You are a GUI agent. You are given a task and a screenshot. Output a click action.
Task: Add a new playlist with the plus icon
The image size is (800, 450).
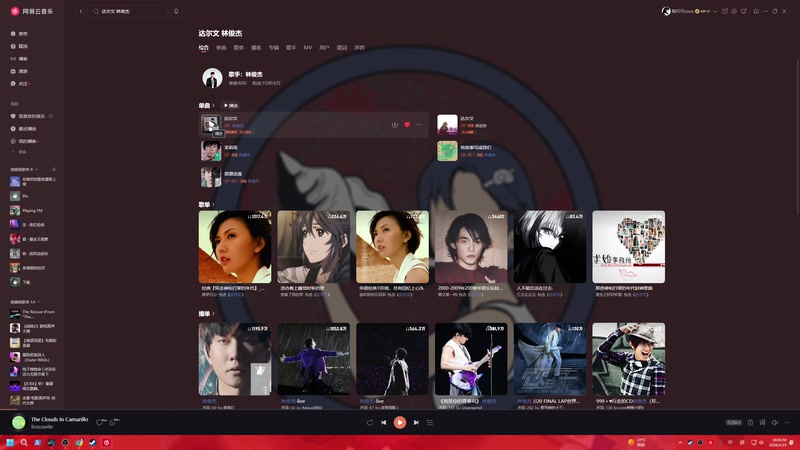tap(54, 169)
